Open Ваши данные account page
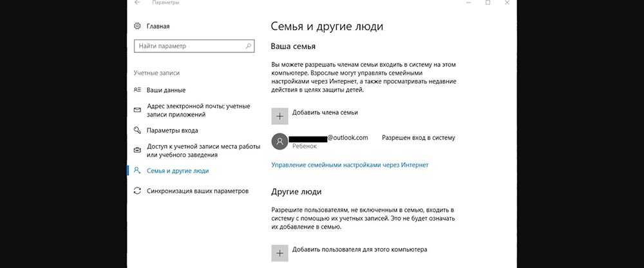644x268 pixels. point(166,90)
